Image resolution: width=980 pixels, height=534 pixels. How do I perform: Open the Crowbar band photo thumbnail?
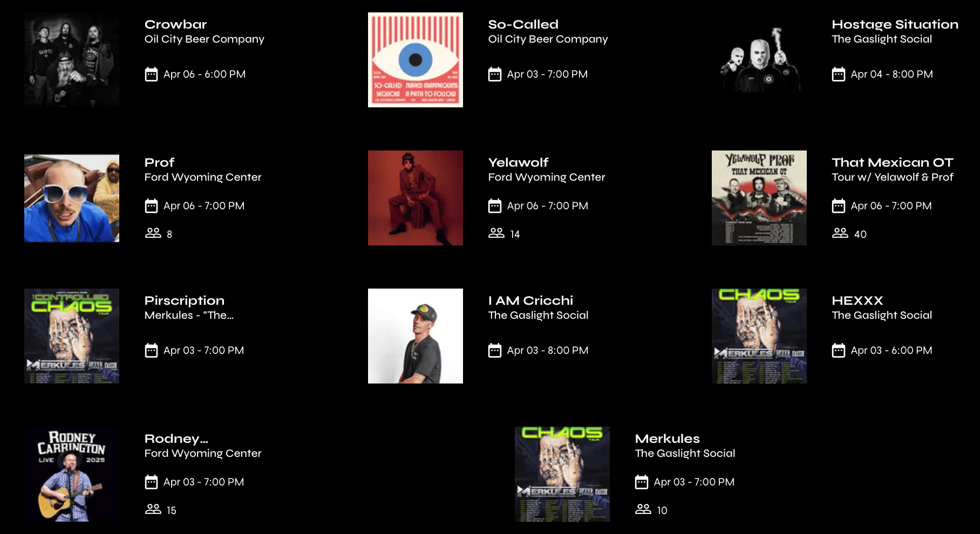pyautogui.click(x=72, y=60)
